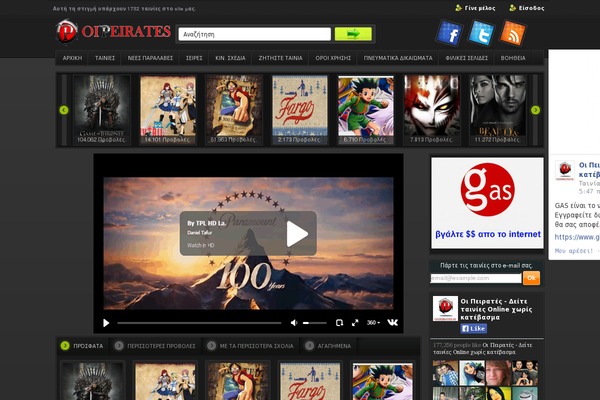Switch to the ΠΕΡΙΣΣΟΤΕΡΕΣ ΠΡΟΒΟΛΕΣ tab
Screen dimensions: 600x400
click(x=157, y=345)
